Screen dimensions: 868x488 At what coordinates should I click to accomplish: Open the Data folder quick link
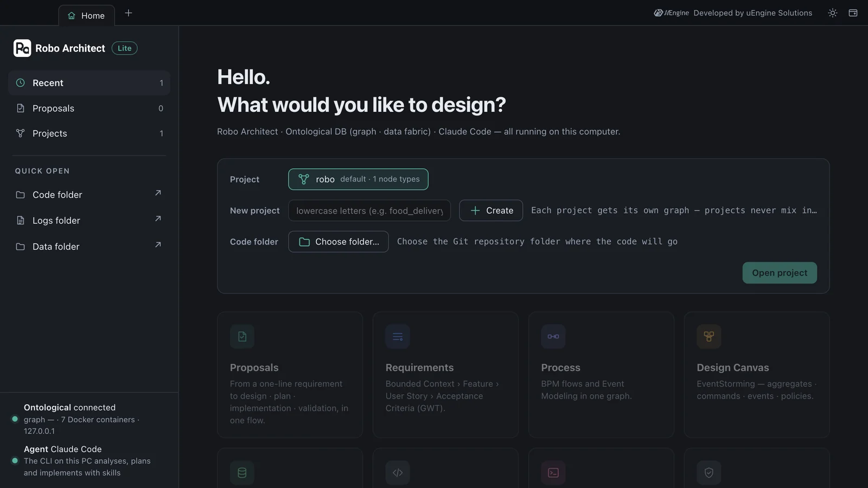(89, 247)
